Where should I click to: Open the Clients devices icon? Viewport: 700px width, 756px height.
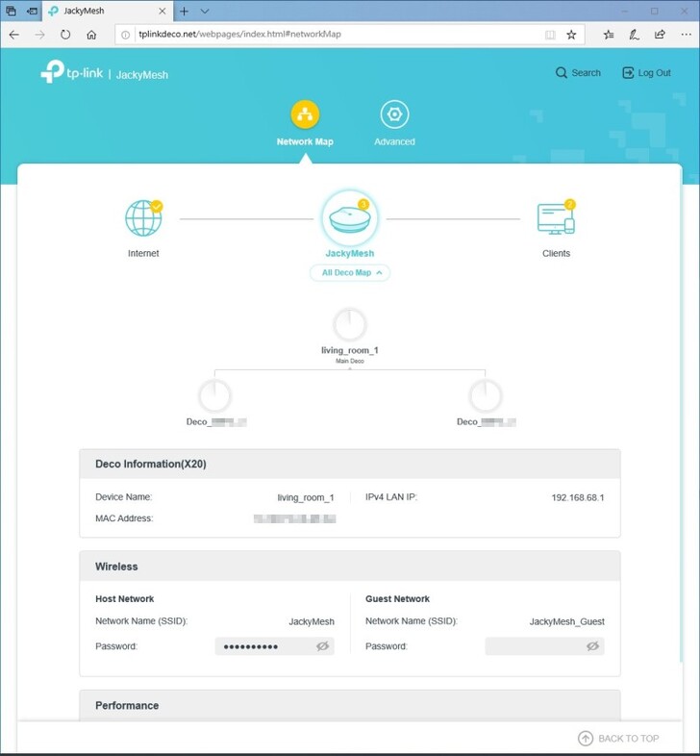pos(556,218)
